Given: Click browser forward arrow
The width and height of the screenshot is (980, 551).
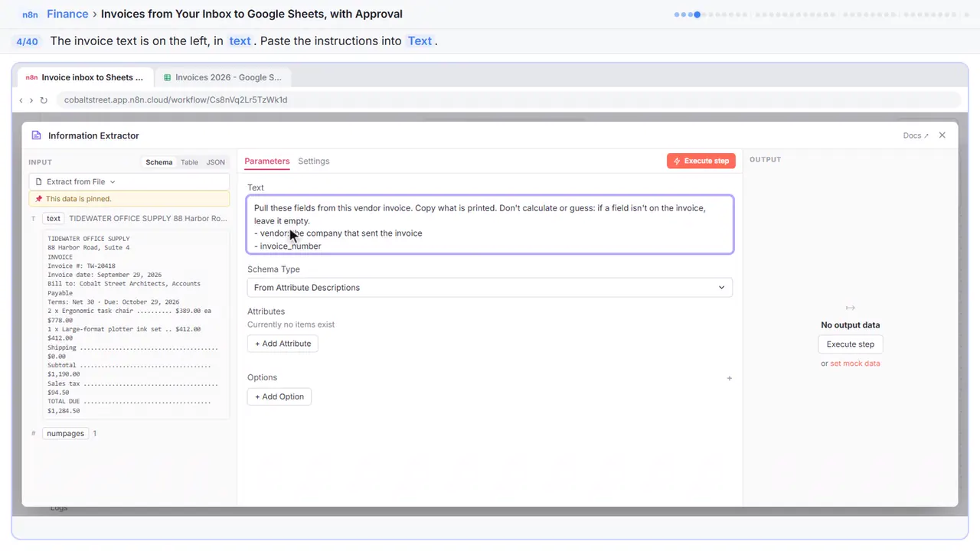Looking at the screenshot, I should pos(31,100).
